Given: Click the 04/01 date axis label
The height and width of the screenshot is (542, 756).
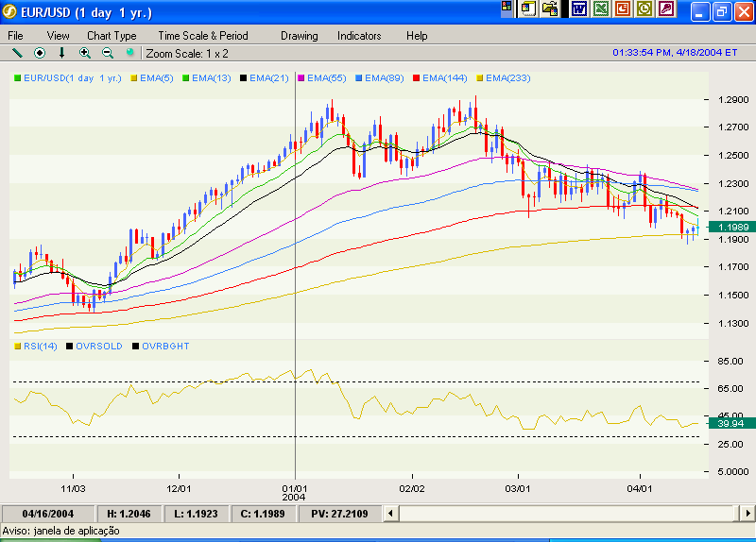Looking at the screenshot, I should 640,488.
